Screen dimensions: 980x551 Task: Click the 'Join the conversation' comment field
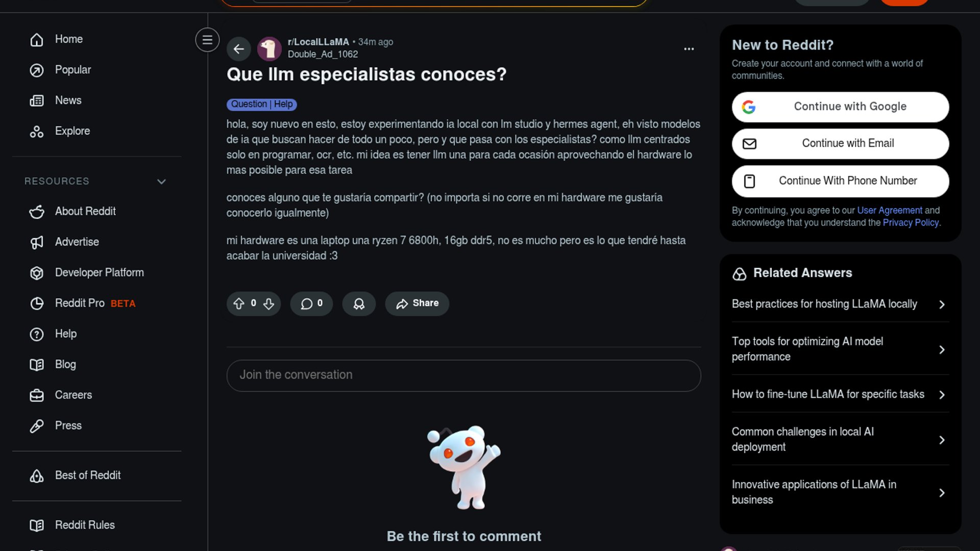pos(463,375)
